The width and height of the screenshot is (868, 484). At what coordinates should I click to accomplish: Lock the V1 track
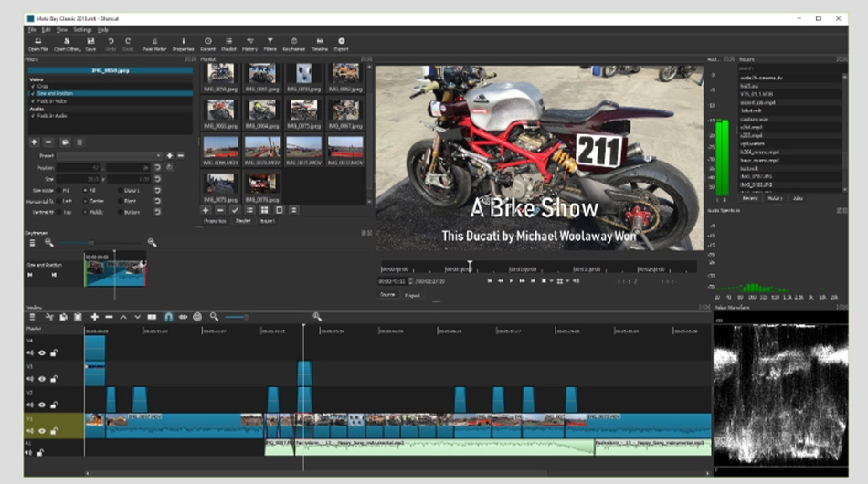(x=54, y=431)
